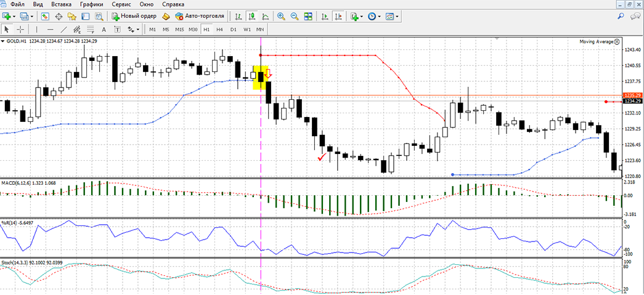Image resolution: width=644 pixels, height=295 pixels.
Task: Zoom out on the chart
Action: pyautogui.click(x=295, y=17)
